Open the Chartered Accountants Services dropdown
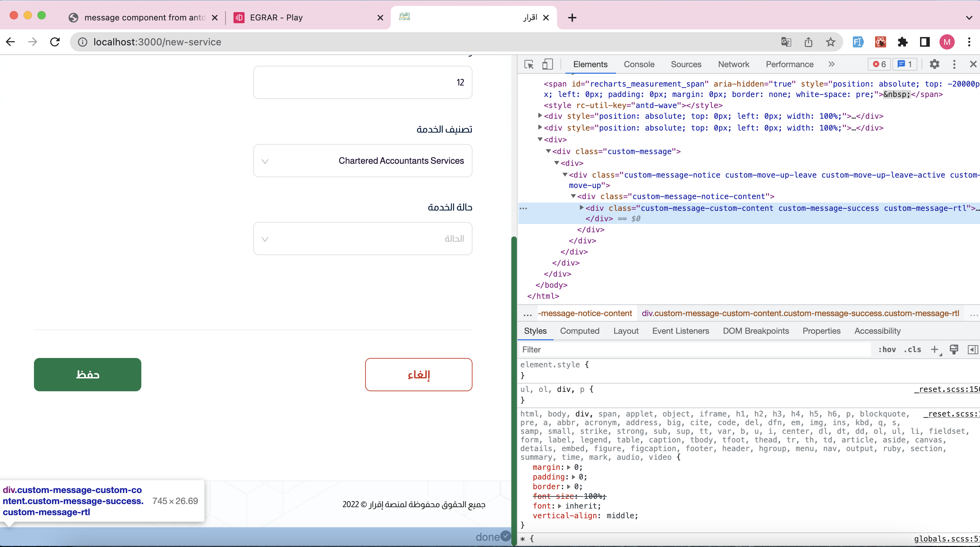This screenshot has height=547, width=980. 363,161
